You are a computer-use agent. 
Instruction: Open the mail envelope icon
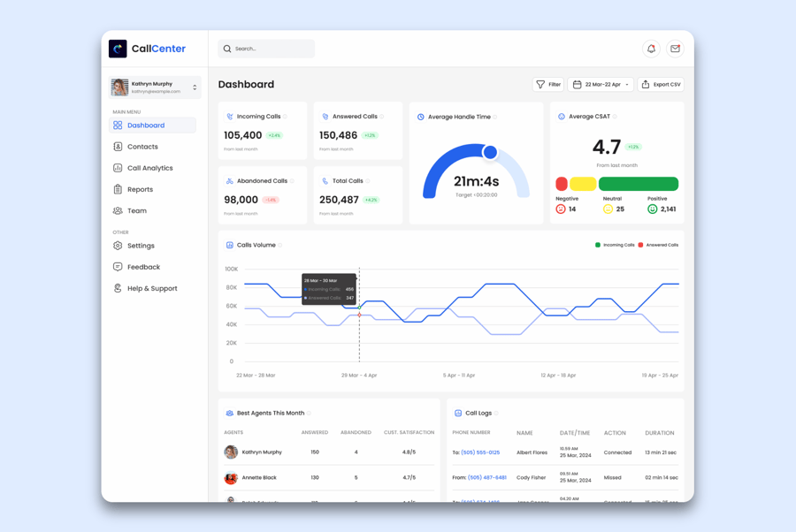point(675,49)
